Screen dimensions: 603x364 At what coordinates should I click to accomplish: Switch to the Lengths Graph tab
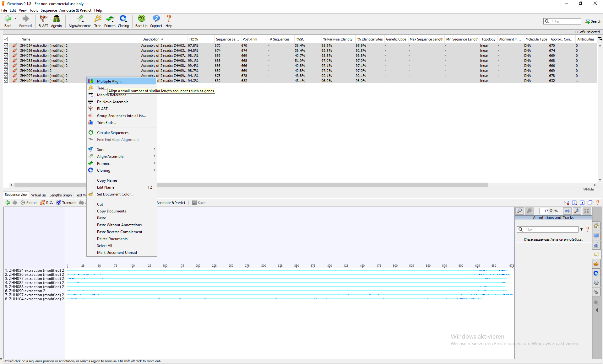61,195
